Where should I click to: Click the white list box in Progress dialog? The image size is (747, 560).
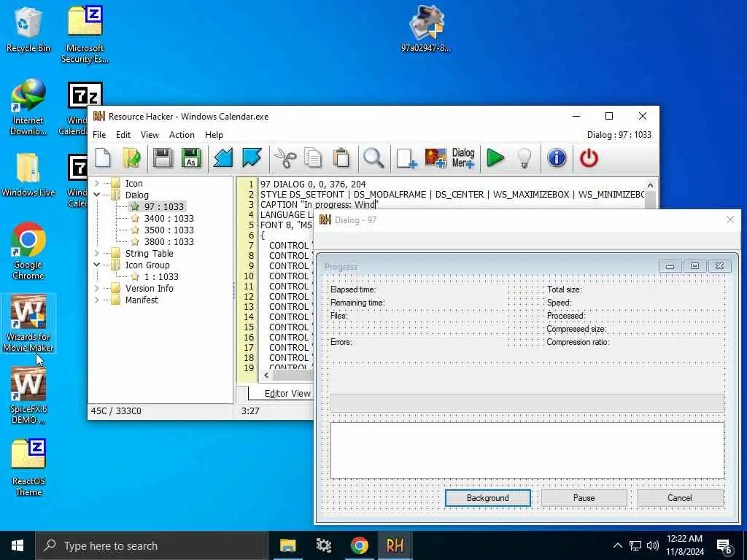pos(527,451)
